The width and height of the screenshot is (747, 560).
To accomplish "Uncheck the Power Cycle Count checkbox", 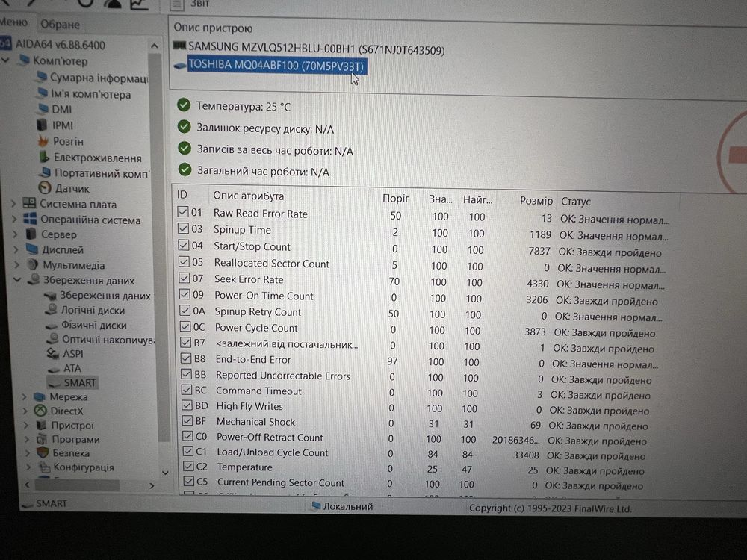I will [x=185, y=326].
